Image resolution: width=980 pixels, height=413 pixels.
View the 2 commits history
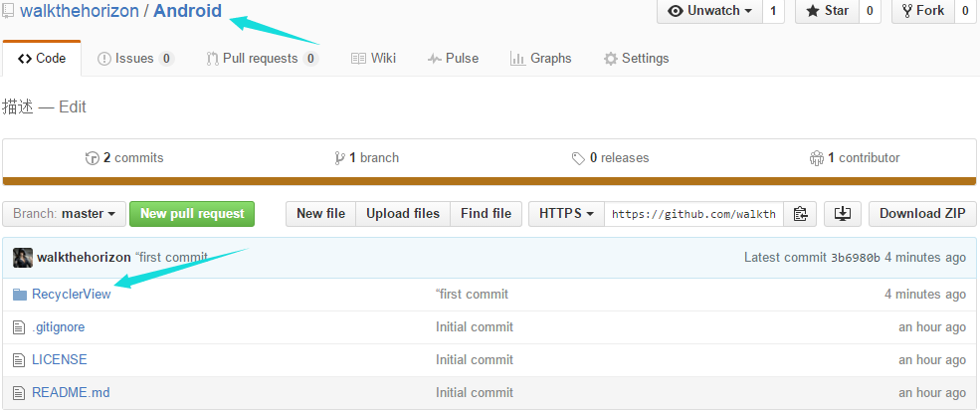124,158
